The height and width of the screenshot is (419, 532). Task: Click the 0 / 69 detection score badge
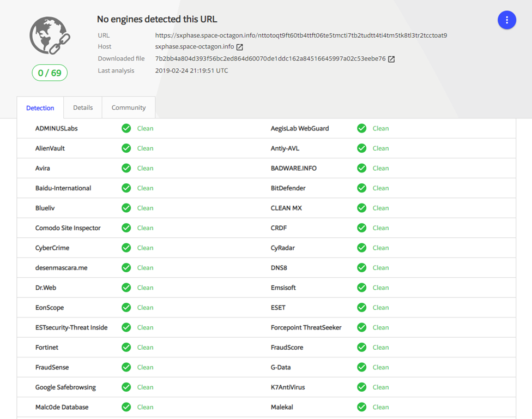pyautogui.click(x=50, y=73)
